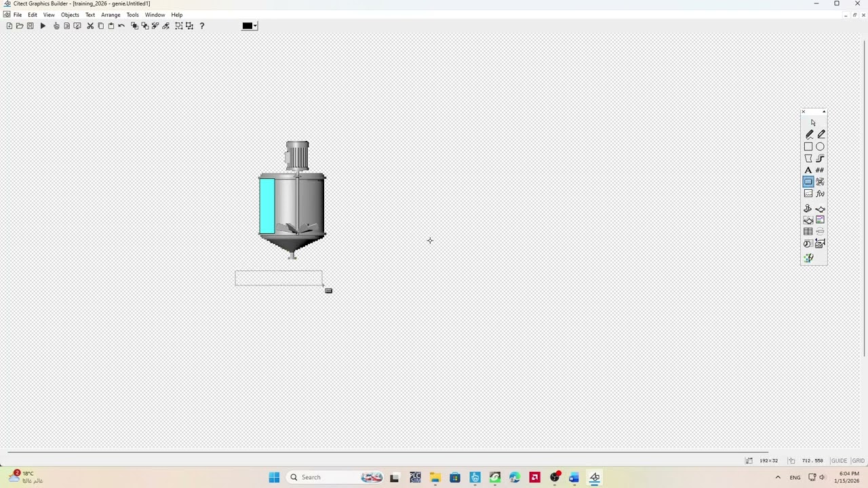
Task: Click the 192×32 size readout
Action: click(x=768, y=461)
